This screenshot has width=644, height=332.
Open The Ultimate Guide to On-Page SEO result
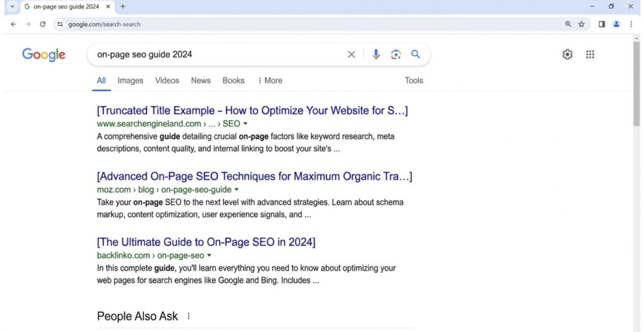206,242
